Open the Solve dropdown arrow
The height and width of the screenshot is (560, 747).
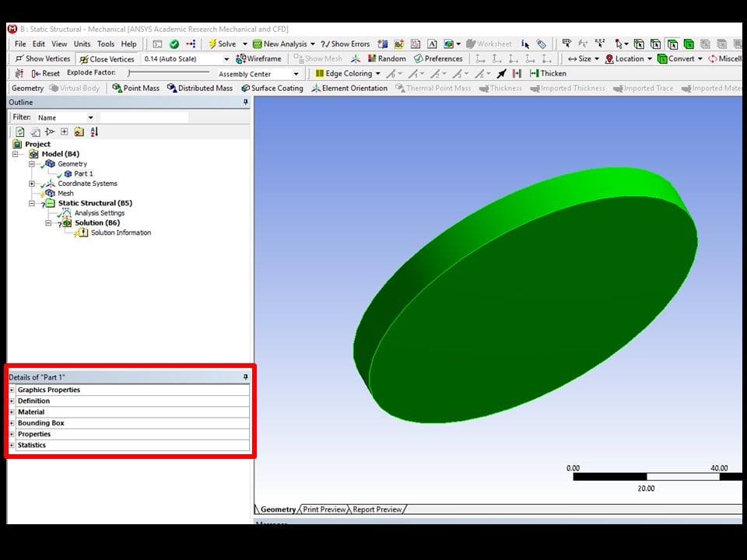[245, 44]
